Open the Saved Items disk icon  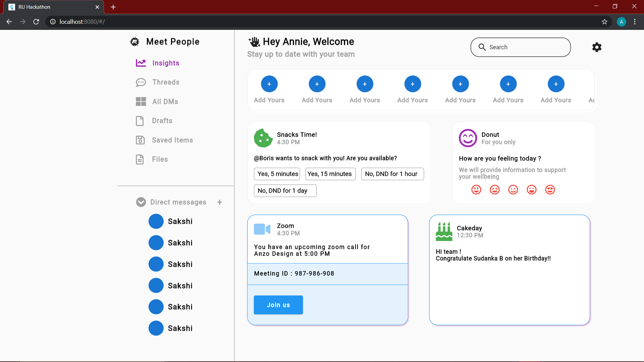[140, 140]
